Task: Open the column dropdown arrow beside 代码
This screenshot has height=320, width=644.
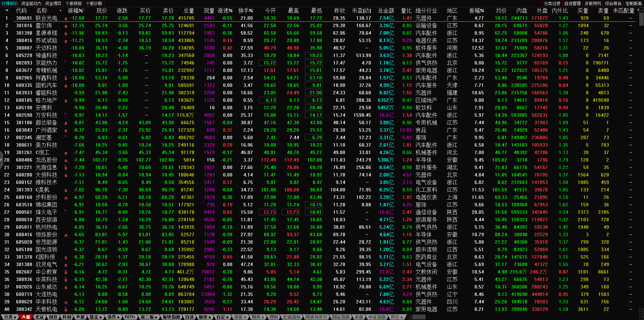Action: pos(7,11)
